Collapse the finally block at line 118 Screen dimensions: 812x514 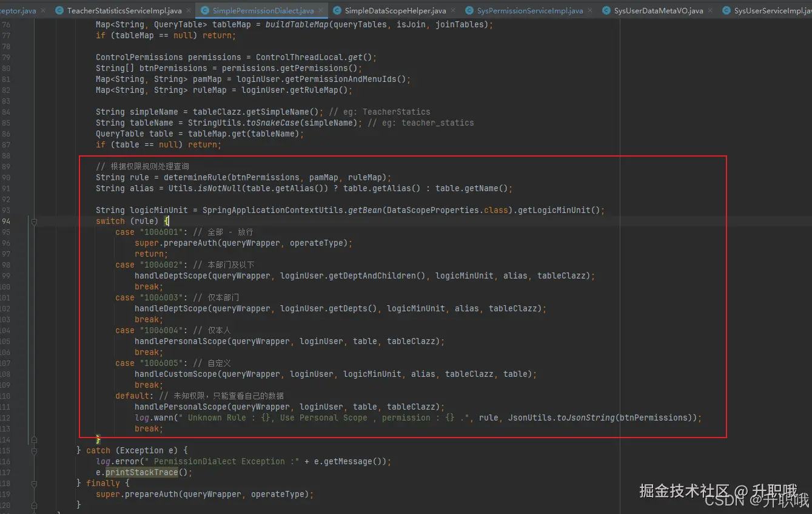34,483
